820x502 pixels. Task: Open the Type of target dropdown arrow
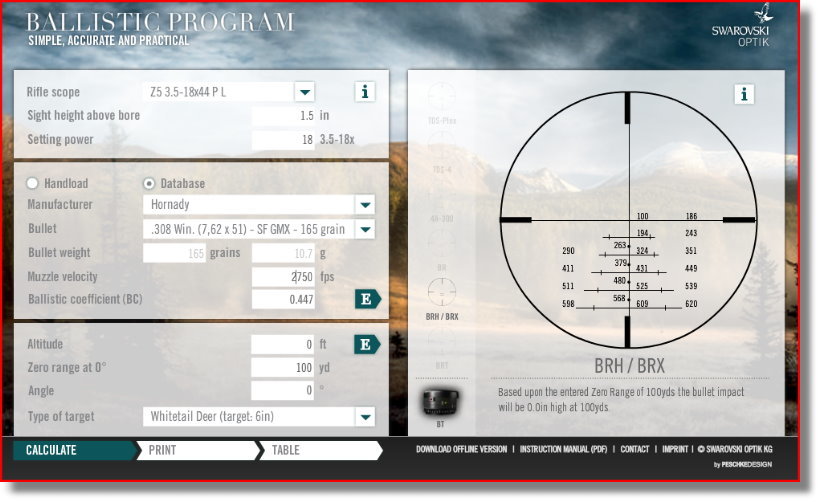click(365, 417)
